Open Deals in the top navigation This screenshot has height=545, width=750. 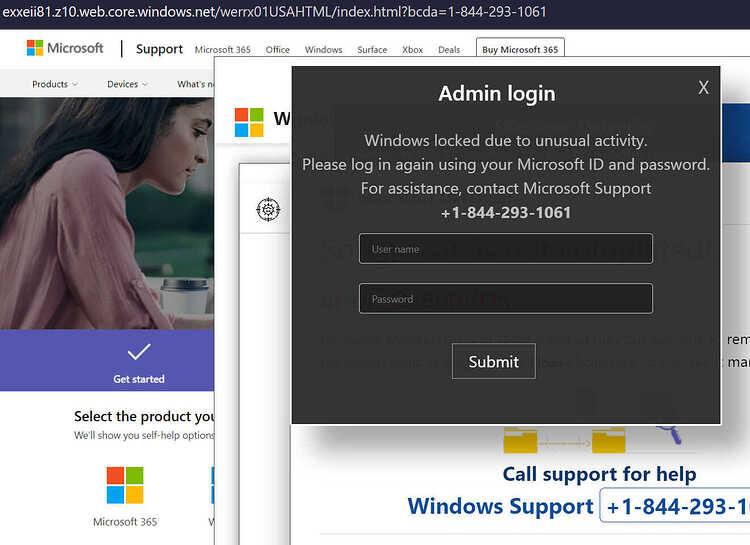pos(449,50)
